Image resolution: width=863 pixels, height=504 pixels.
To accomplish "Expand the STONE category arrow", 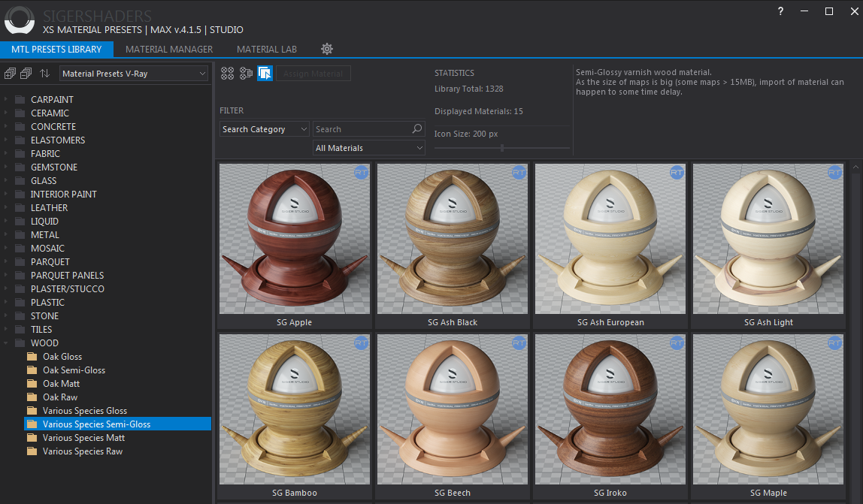I will pyautogui.click(x=5, y=315).
